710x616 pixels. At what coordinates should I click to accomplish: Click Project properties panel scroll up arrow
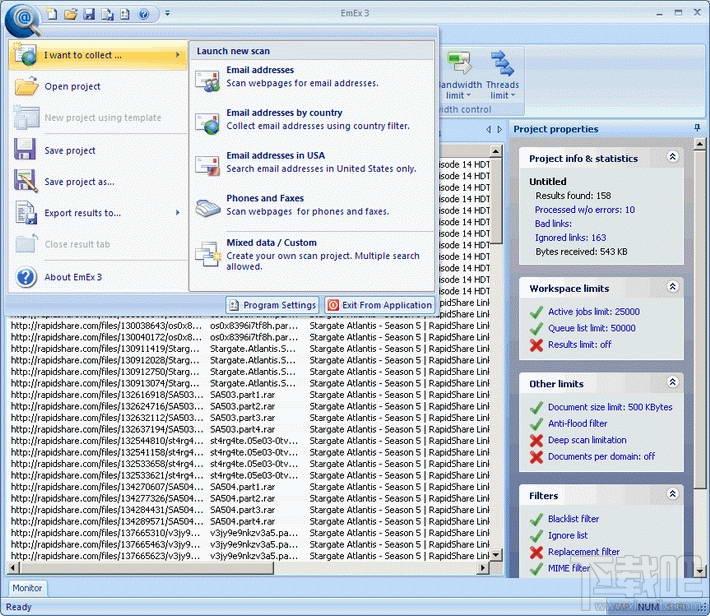700,144
